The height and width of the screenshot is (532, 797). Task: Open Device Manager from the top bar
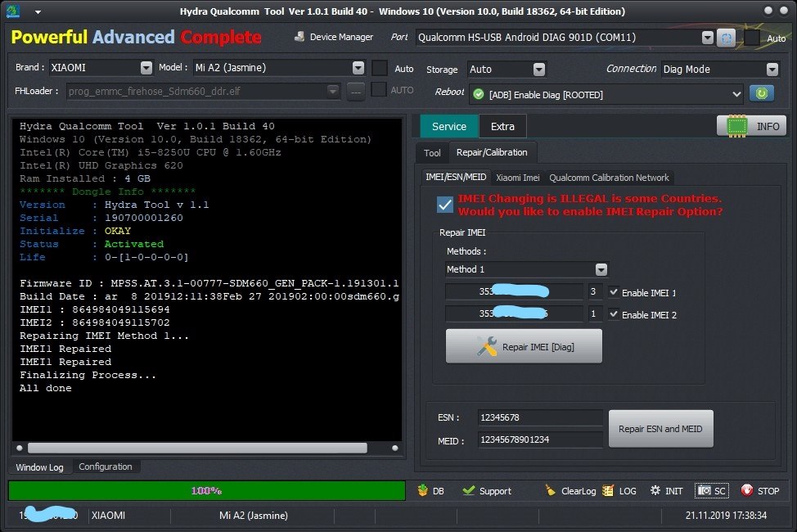333,38
